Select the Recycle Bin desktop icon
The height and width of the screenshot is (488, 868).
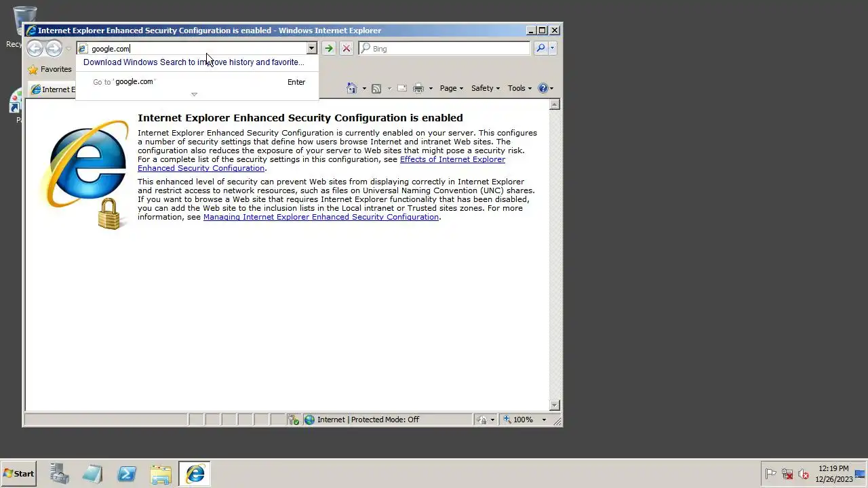tap(24, 26)
